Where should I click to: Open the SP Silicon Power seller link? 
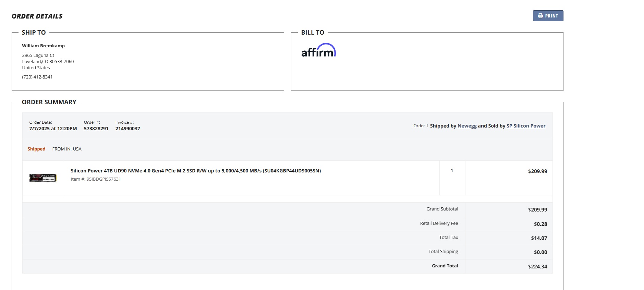click(x=526, y=126)
